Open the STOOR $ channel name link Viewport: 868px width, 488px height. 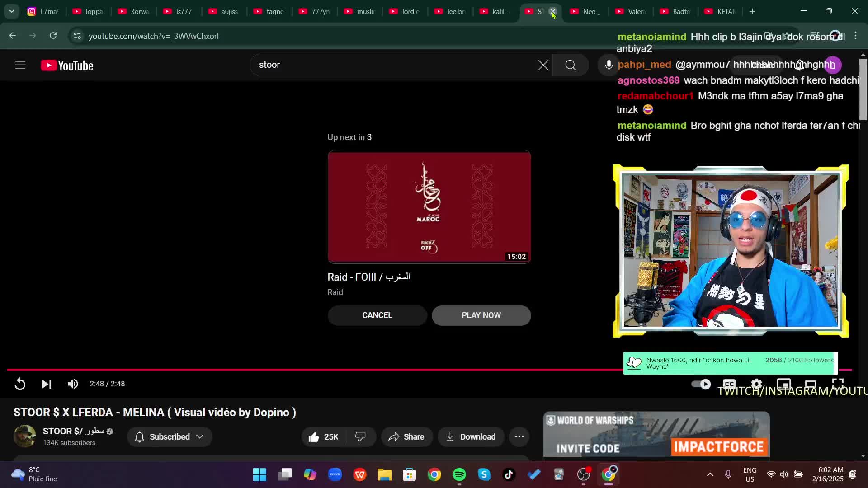click(x=73, y=432)
